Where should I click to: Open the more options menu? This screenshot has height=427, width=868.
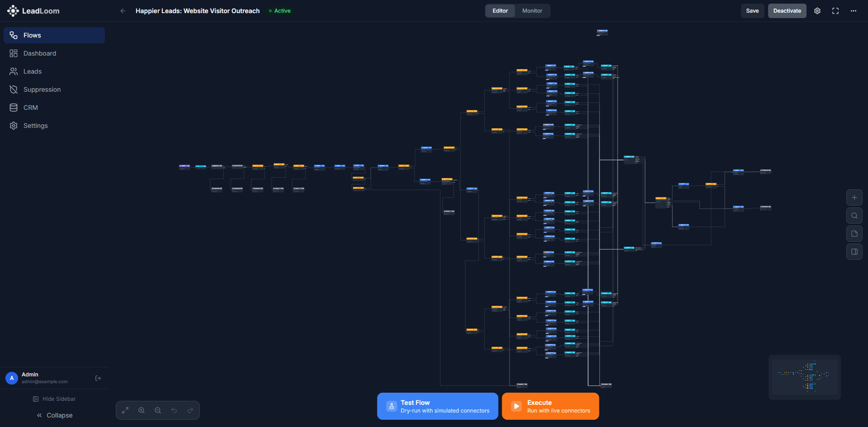tap(854, 10)
